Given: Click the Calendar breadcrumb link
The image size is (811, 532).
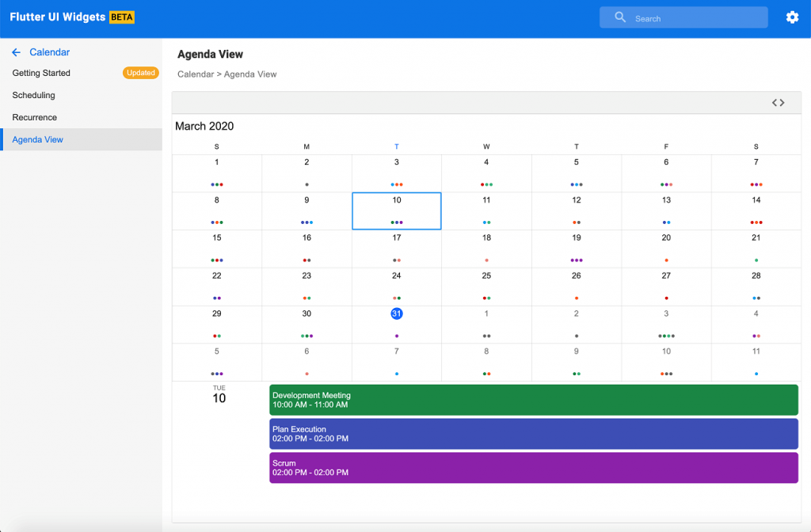Looking at the screenshot, I should tap(195, 74).
